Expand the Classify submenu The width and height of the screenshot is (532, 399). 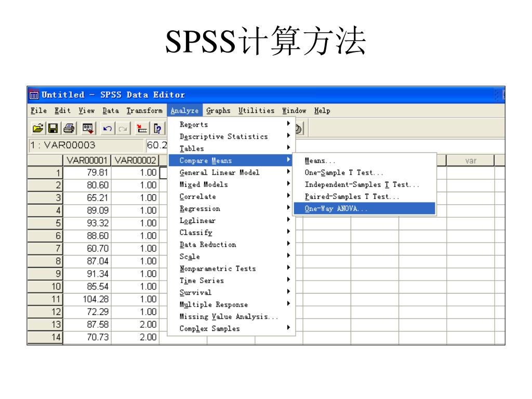tap(232, 232)
